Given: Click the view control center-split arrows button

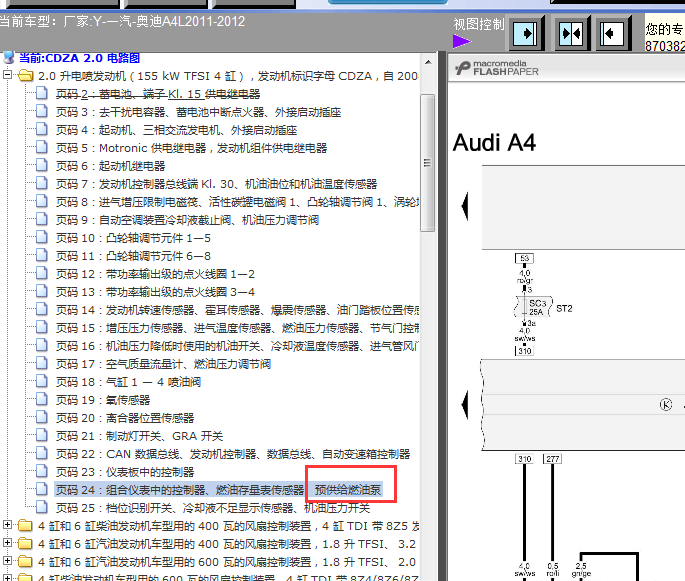Looking at the screenshot, I should click(571, 33).
